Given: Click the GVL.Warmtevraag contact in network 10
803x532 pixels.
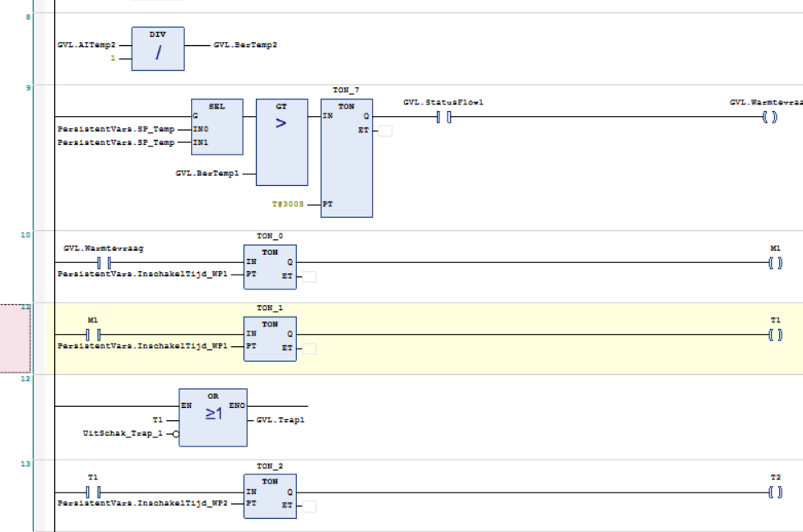Looking at the screenshot, I should (104, 262).
